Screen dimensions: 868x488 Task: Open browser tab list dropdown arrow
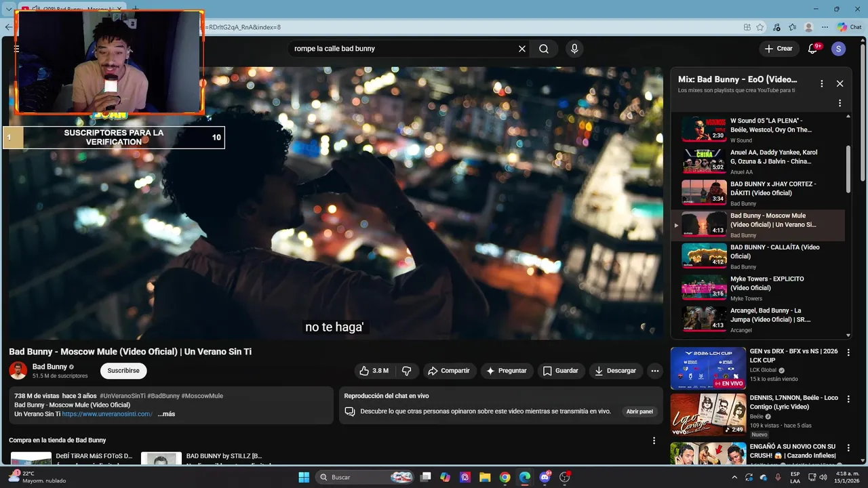(9, 9)
